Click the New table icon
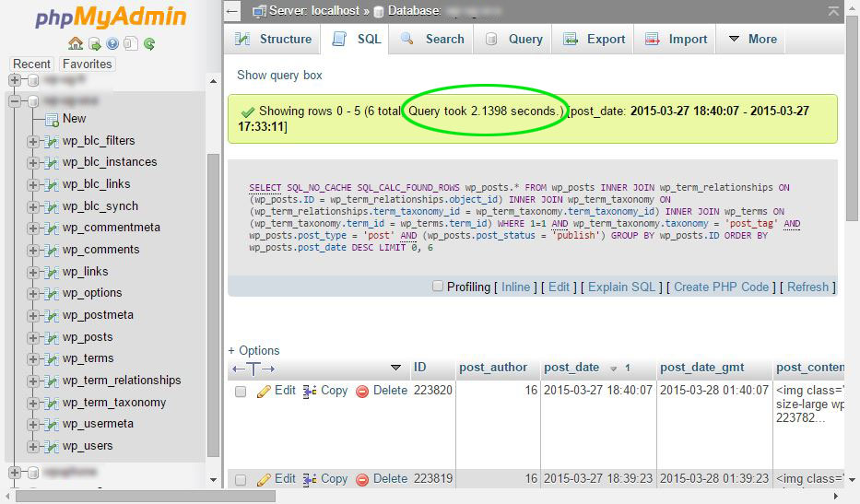The width and height of the screenshot is (860, 504). (x=53, y=119)
